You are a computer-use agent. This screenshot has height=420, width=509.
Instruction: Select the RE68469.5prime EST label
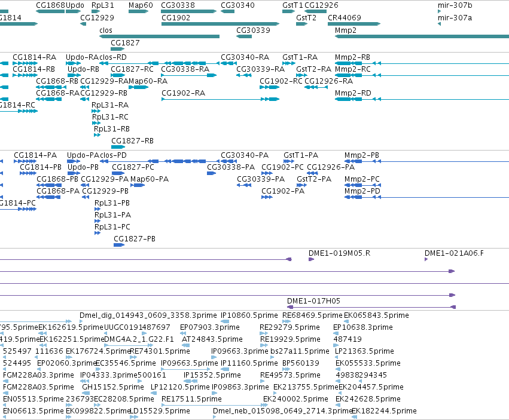coord(312,315)
